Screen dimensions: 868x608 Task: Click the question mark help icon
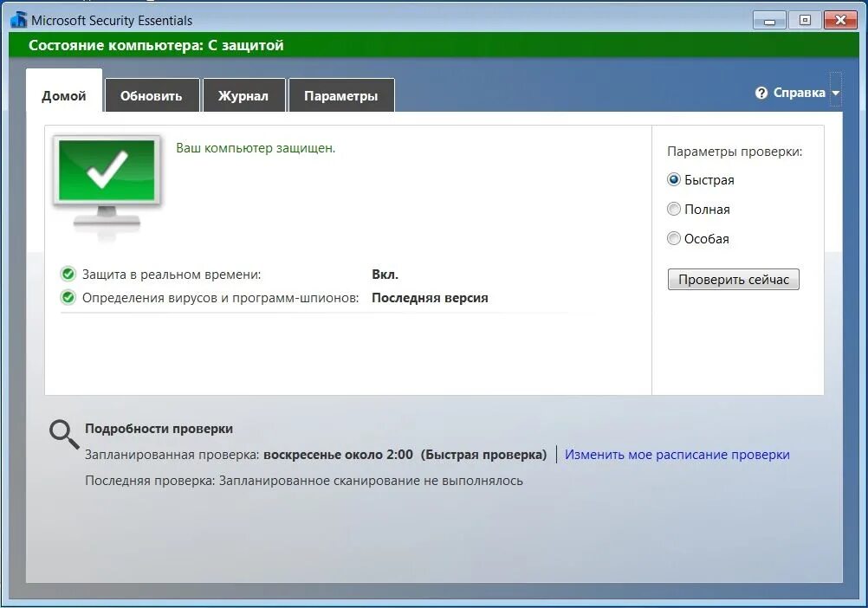(761, 93)
